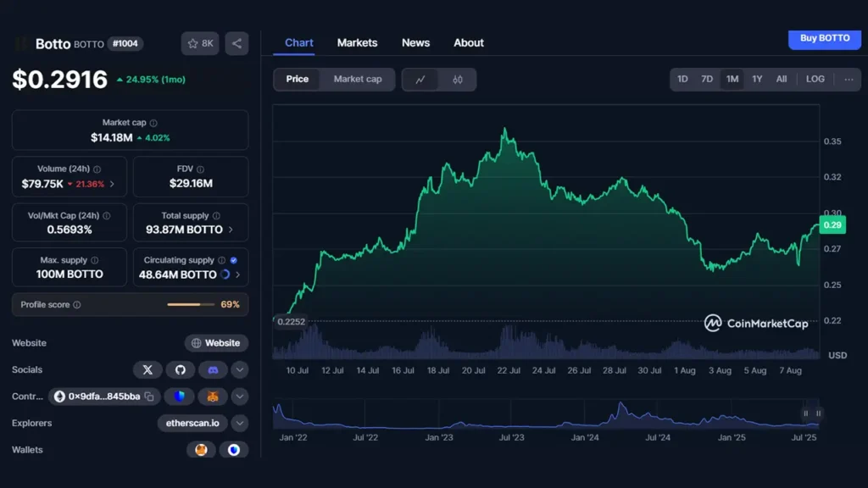Screen dimensions: 868x488
Task: Open the News tab
Action: tap(415, 42)
